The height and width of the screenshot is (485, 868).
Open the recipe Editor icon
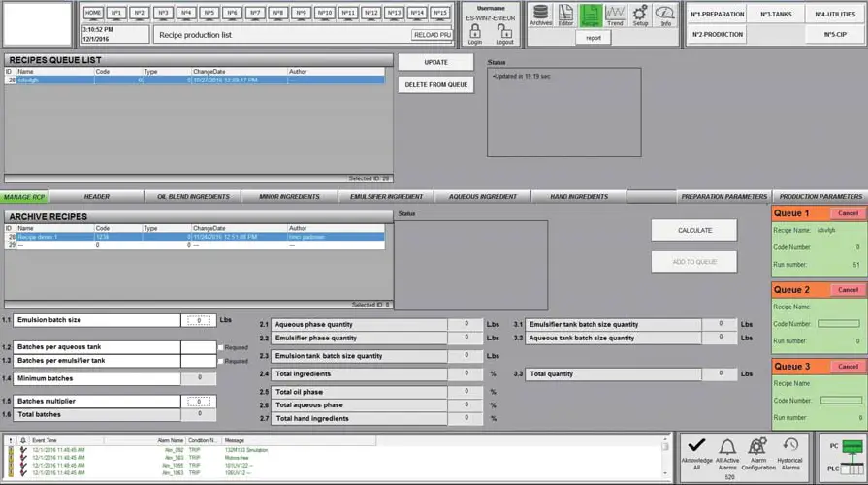tap(565, 15)
